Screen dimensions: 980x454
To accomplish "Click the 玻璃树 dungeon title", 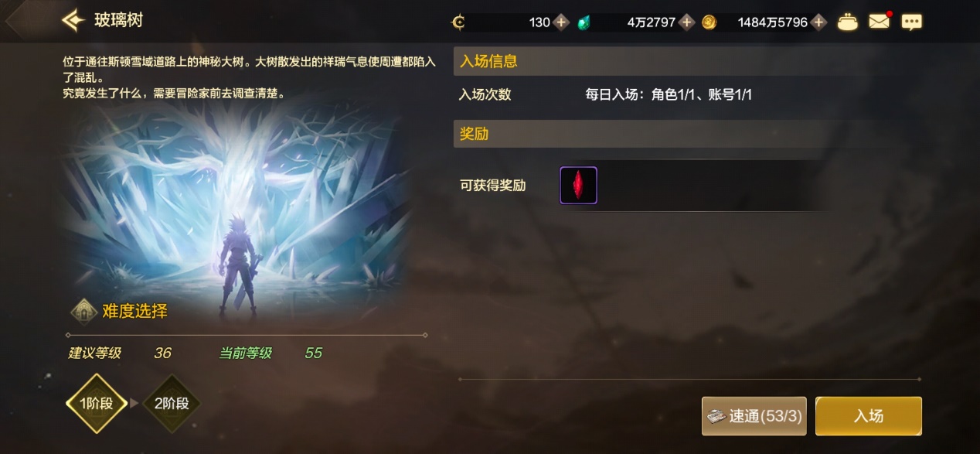I will tap(118, 20).
